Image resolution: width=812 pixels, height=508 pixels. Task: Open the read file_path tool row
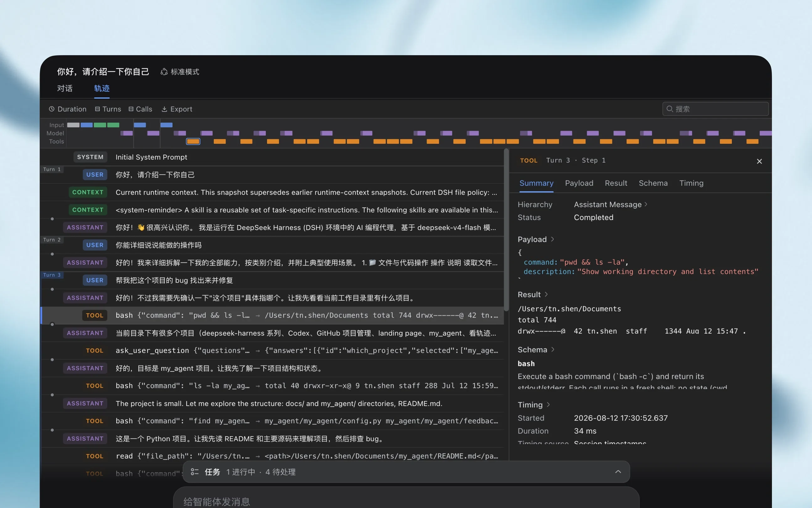(x=272, y=456)
